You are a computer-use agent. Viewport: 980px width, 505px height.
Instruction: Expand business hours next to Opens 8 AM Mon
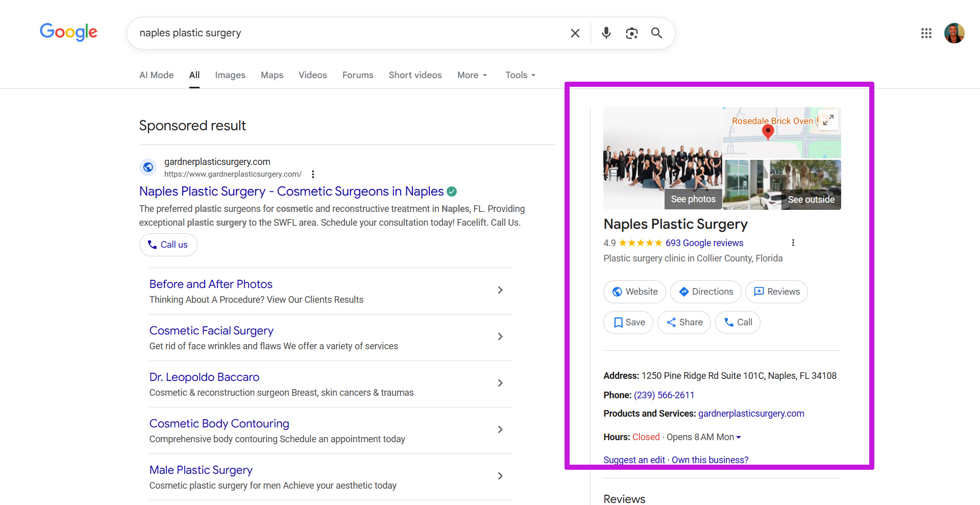[x=739, y=437]
